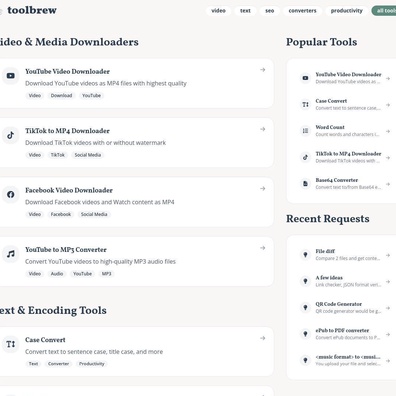Select the all tools category filter

click(x=384, y=11)
